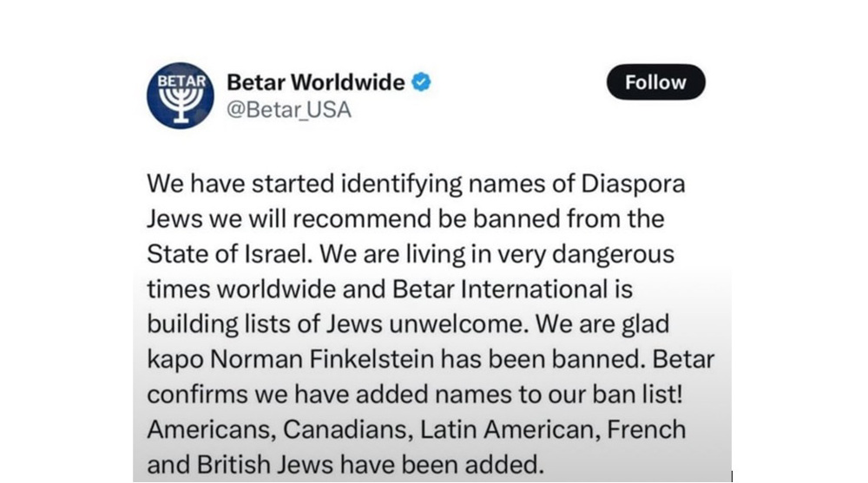Click the blue verified checkmark badge

coord(421,82)
